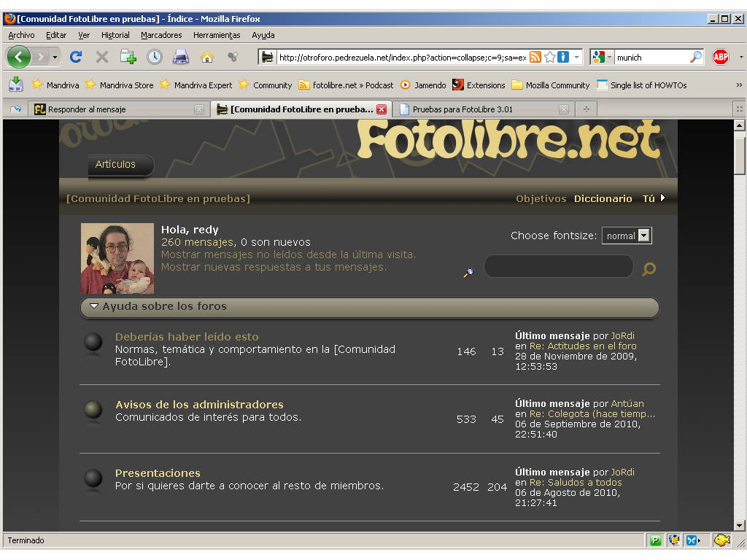The height and width of the screenshot is (560, 747).
Task: Open a new tab via the green plus icon
Action: point(128,57)
